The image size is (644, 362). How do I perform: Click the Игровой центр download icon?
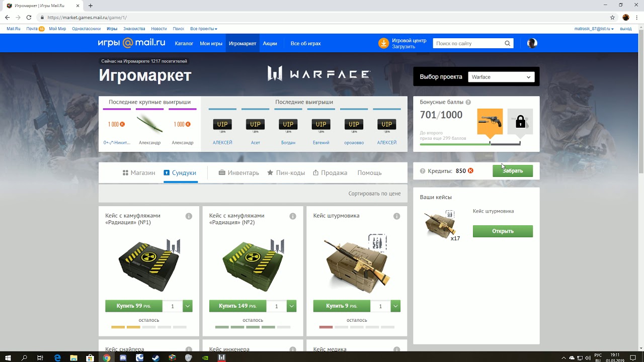click(x=383, y=43)
